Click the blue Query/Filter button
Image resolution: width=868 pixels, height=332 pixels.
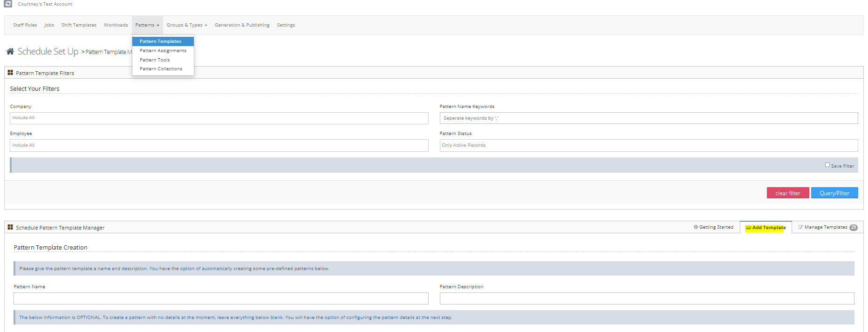tap(834, 193)
